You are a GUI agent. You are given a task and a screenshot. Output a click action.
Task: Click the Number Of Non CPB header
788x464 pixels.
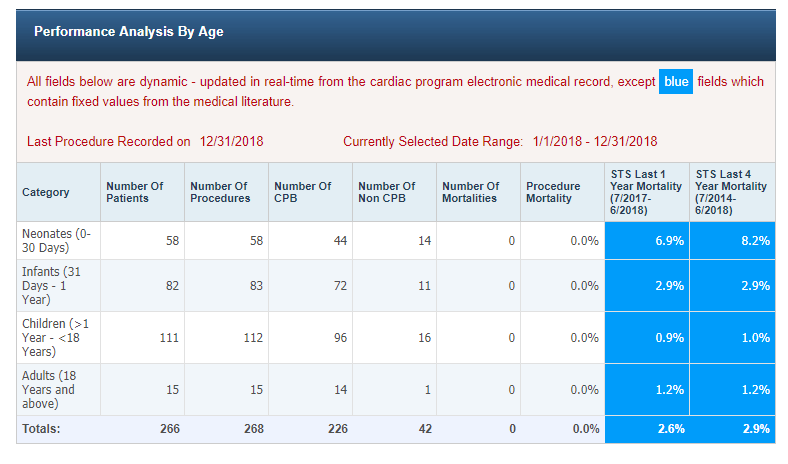387,192
